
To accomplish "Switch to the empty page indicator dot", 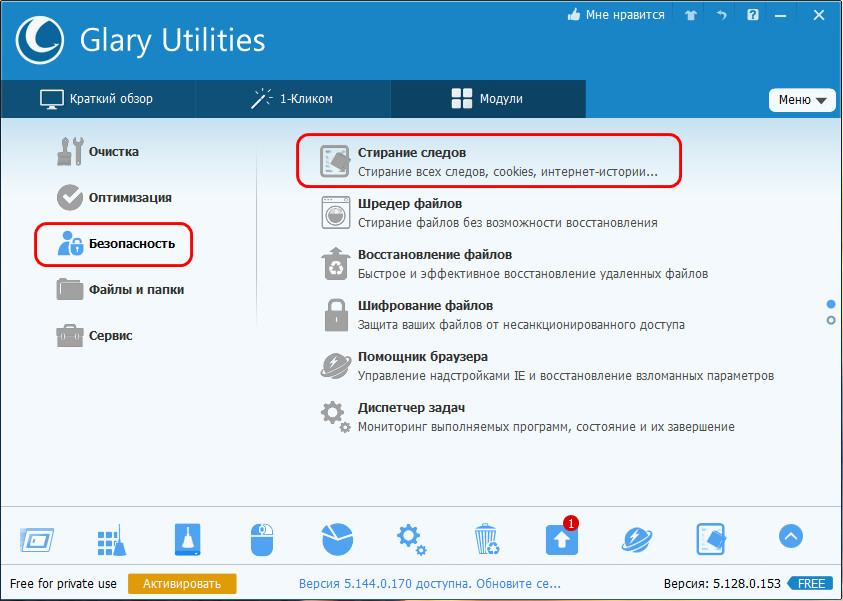I will [x=830, y=320].
